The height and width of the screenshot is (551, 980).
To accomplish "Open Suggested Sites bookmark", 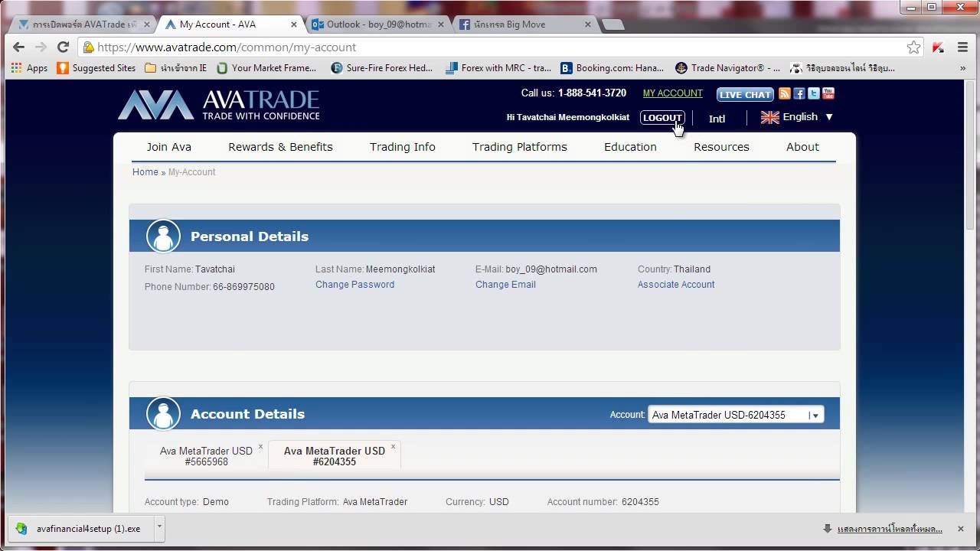I will 96,68.
